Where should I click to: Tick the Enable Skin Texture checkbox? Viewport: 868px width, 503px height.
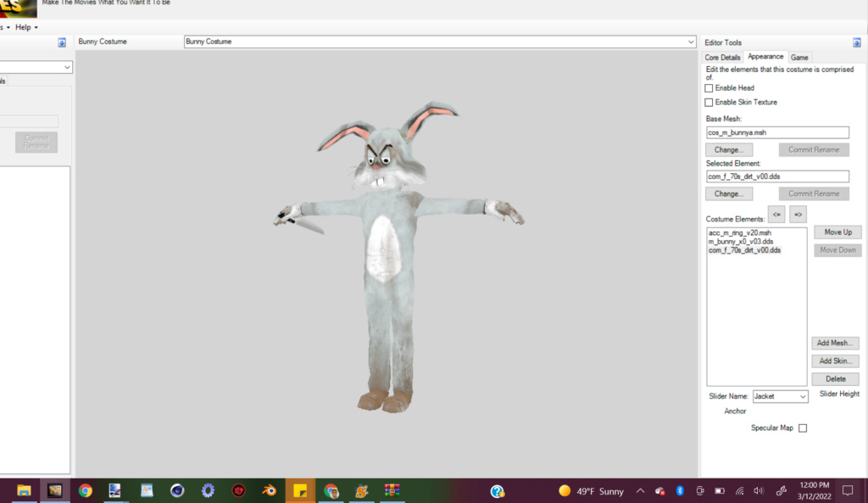tap(709, 103)
